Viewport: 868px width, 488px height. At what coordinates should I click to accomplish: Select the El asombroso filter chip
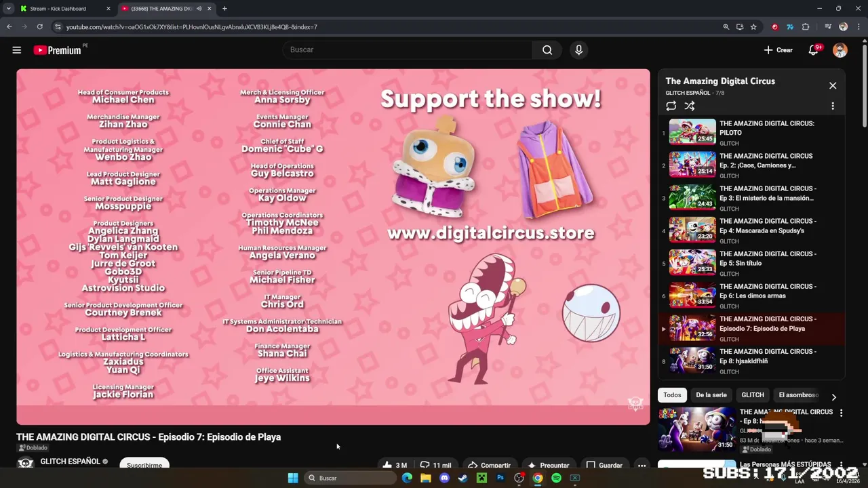pyautogui.click(x=798, y=395)
